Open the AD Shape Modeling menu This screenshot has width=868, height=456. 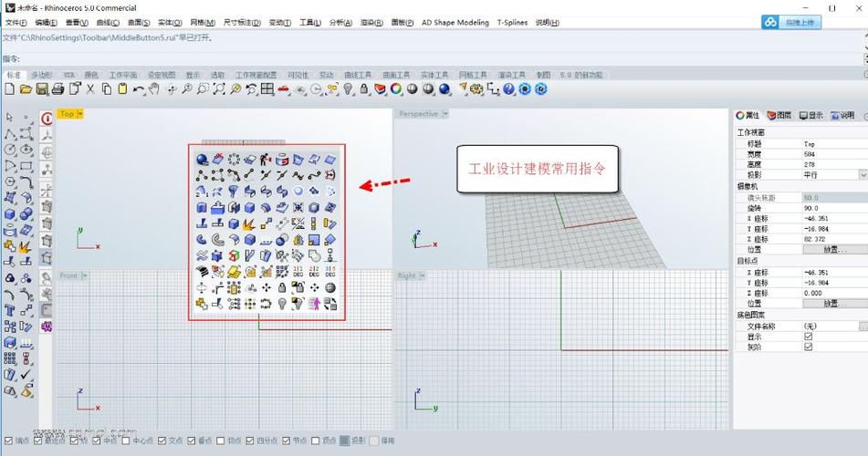pyautogui.click(x=455, y=23)
